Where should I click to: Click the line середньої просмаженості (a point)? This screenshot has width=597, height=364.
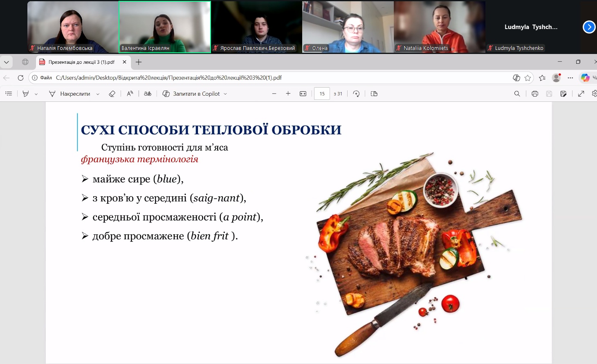click(178, 217)
